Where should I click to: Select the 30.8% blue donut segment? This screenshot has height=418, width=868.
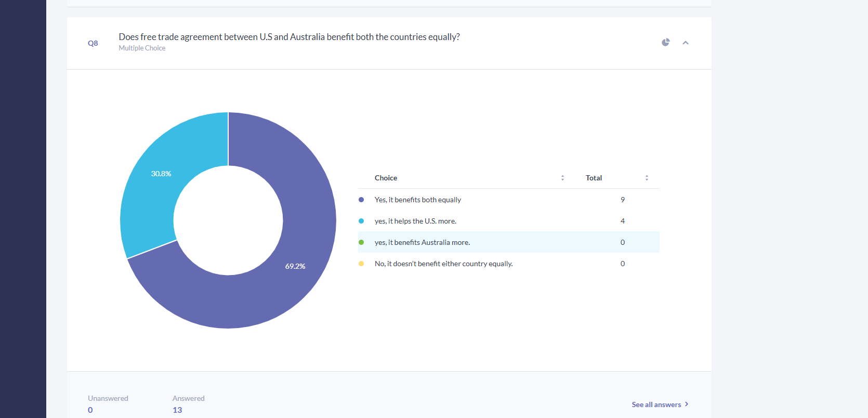[161, 174]
